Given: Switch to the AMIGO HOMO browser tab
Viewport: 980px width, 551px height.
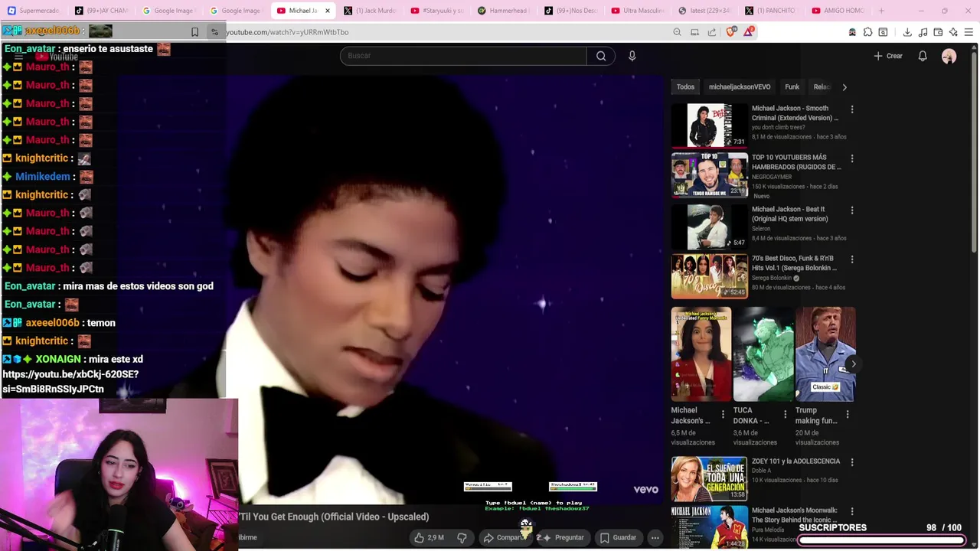Looking at the screenshot, I should [x=838, y=11].
